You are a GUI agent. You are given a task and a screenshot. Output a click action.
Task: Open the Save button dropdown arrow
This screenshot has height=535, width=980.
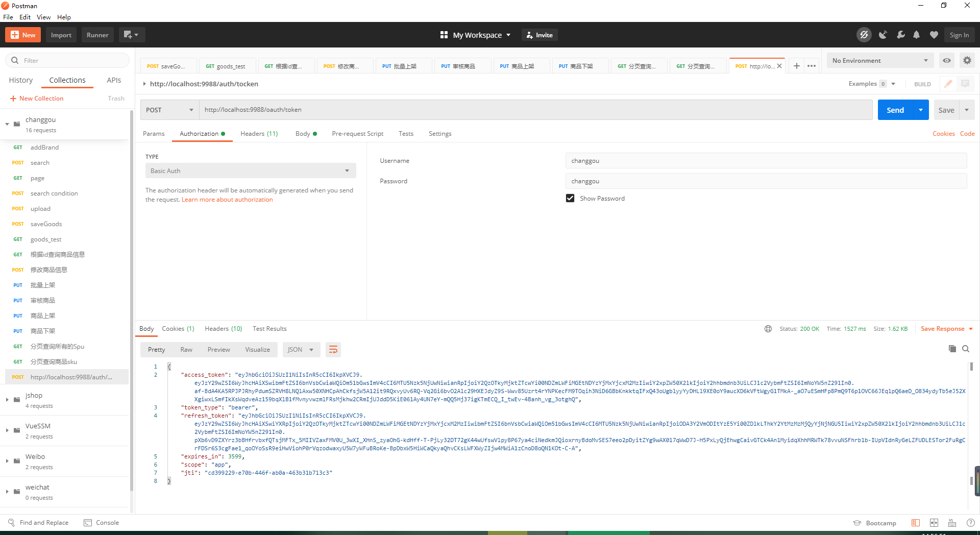tap(967, 110)
